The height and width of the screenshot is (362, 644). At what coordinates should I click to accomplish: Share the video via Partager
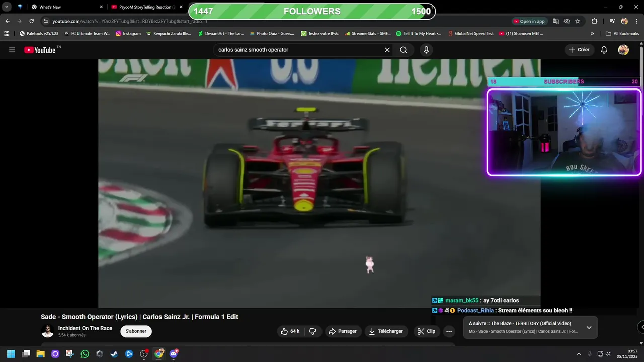pyautogui.click(x=343, y=331)
